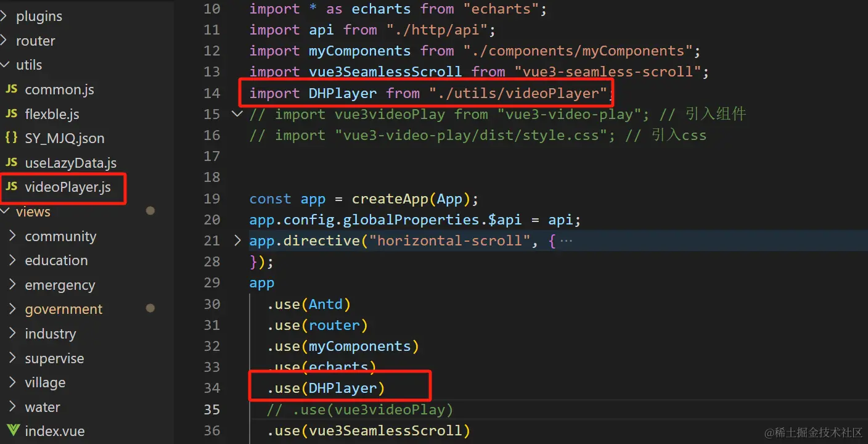Select the industry folder label
Viewport: 868px width, 444px height.
pyautogui.click(x=51, y=334)
